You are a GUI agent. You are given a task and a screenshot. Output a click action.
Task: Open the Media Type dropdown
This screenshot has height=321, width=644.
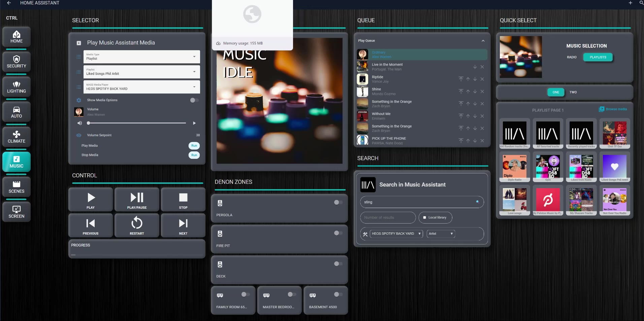coord(142,57)
